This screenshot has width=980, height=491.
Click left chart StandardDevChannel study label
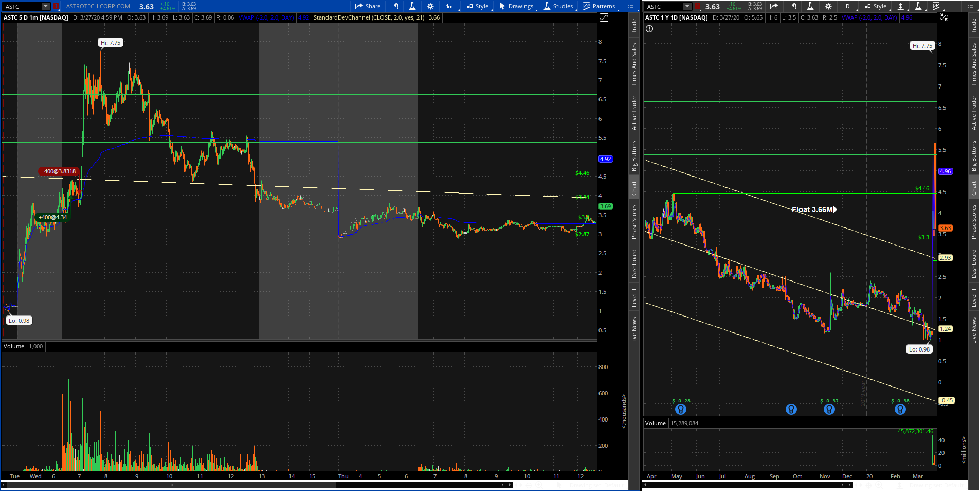point(376,17)
